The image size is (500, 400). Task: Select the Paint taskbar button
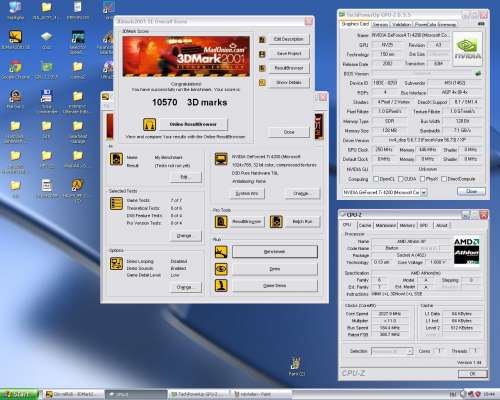click(x=260, y=394)
